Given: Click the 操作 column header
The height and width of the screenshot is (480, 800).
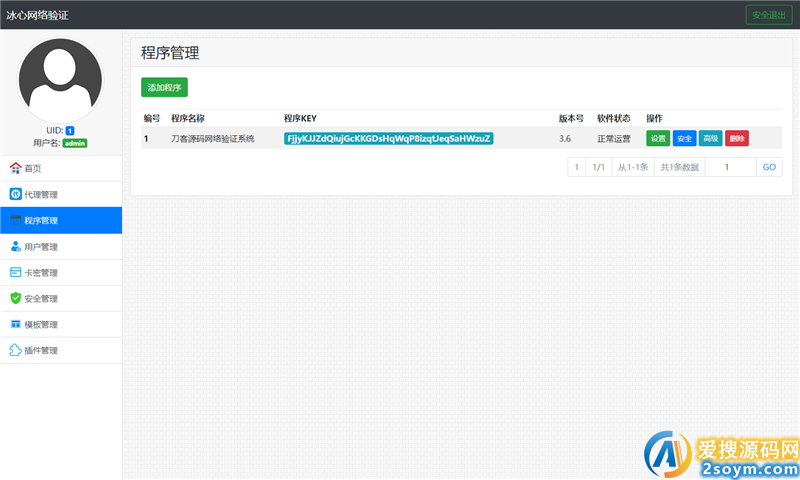Looking at the screenshot, I should [x=655, y=118].
